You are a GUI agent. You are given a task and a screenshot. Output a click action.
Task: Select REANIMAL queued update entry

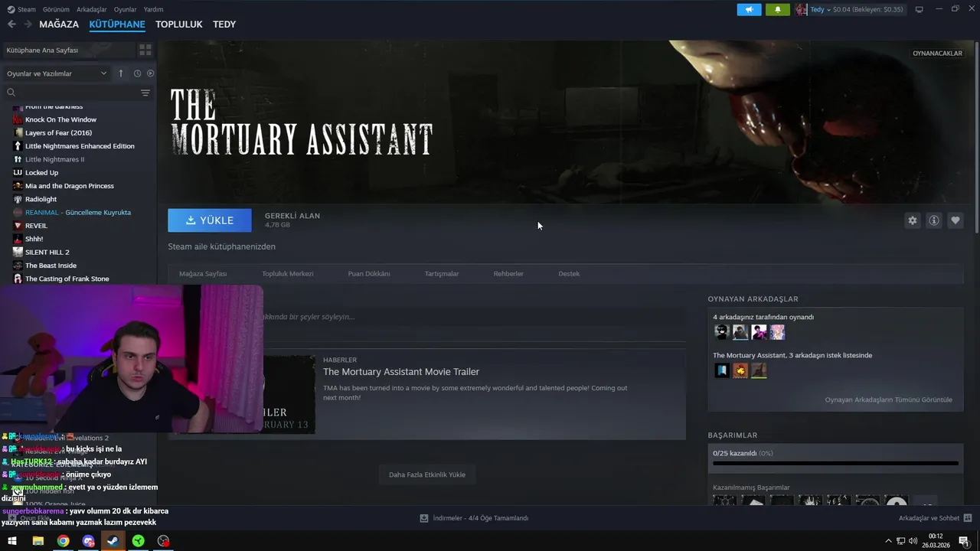77,212
